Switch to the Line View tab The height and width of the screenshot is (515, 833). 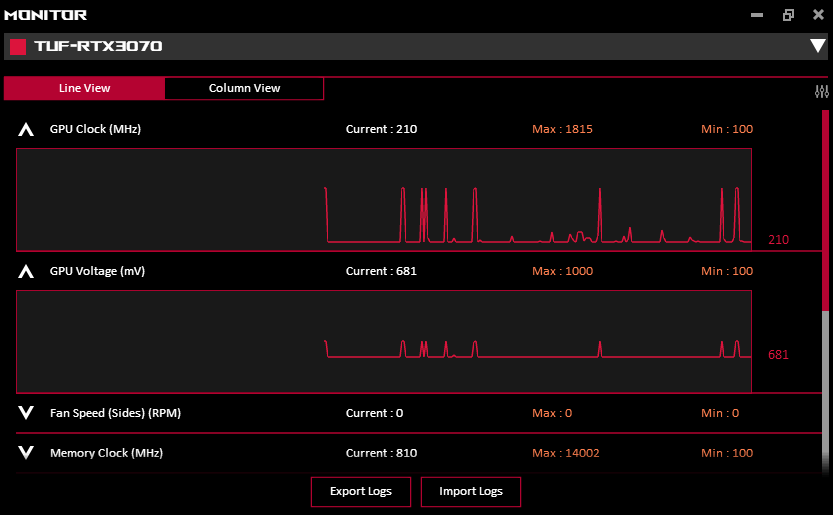(84, 88)
